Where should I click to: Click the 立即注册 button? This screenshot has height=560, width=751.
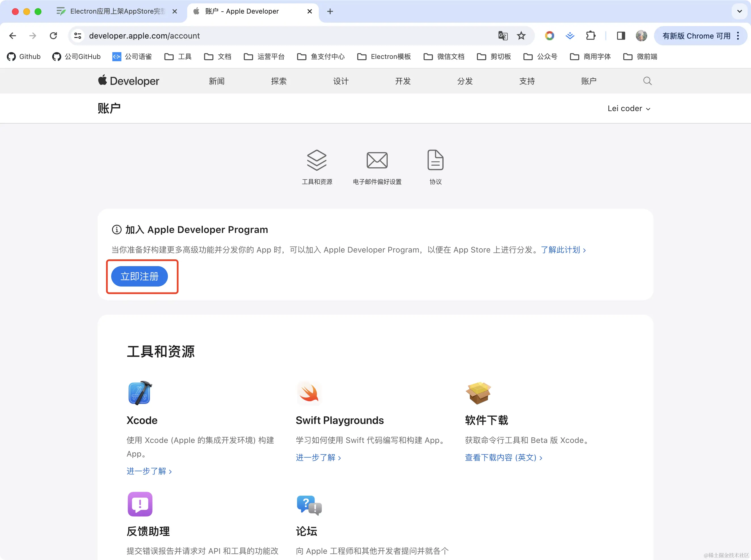point(140,276)
